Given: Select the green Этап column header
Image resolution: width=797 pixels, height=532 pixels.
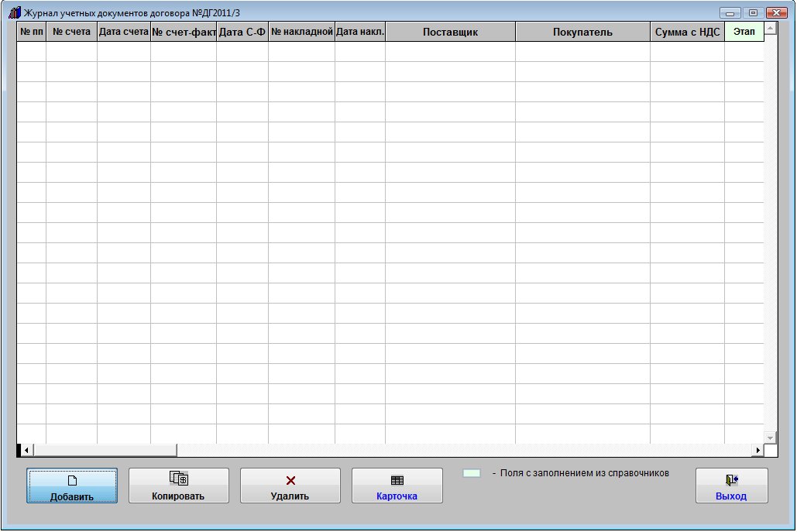Looking at the screenshot, I should click(744, 32).
